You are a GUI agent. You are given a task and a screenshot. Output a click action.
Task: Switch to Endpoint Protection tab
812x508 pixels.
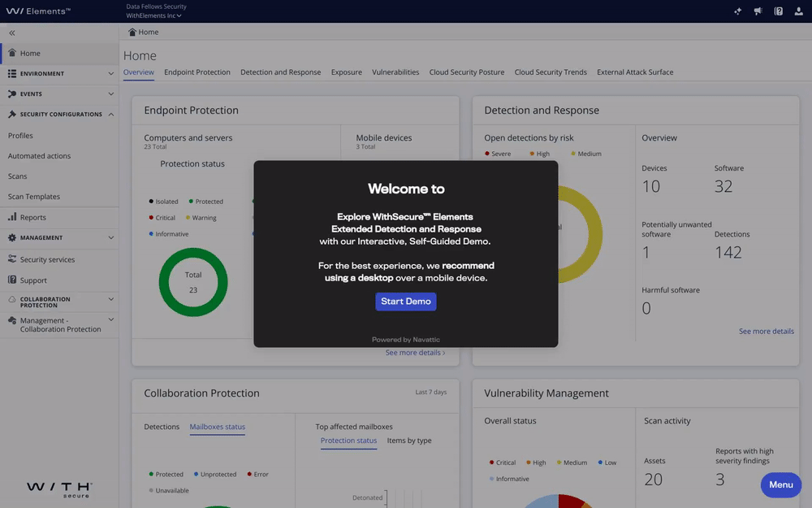pyautogui.click(x=197, y=72)
